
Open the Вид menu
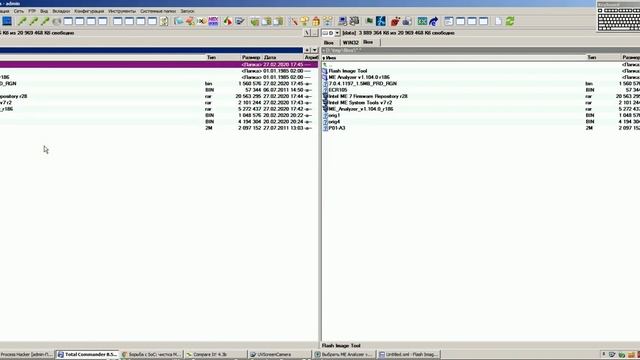(x=44, y=11)
